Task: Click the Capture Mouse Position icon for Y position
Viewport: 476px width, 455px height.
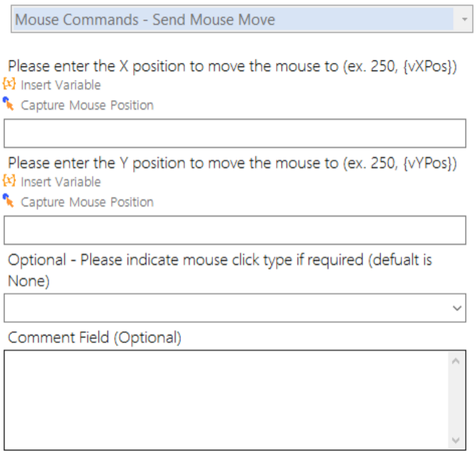Action: pos(9,201)
